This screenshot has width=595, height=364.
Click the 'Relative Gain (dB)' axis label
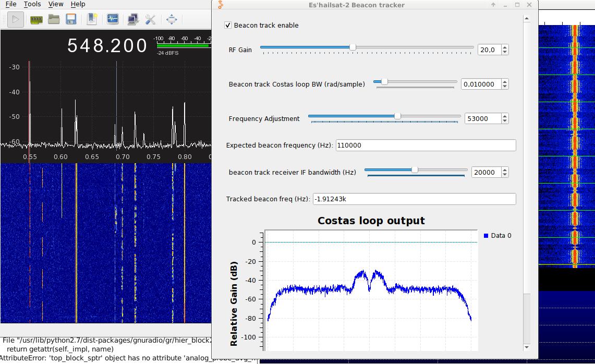pyautogui.click(x=234, y=304)
